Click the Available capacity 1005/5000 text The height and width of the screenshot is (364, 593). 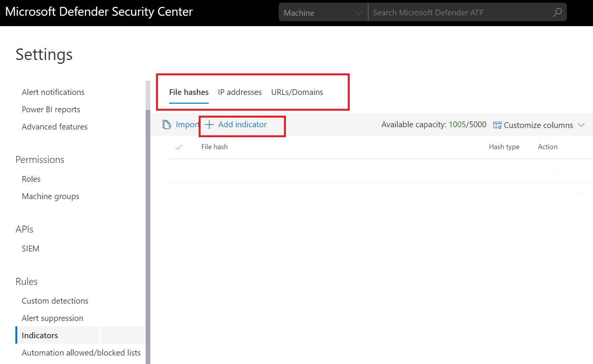tap(434, 125)
